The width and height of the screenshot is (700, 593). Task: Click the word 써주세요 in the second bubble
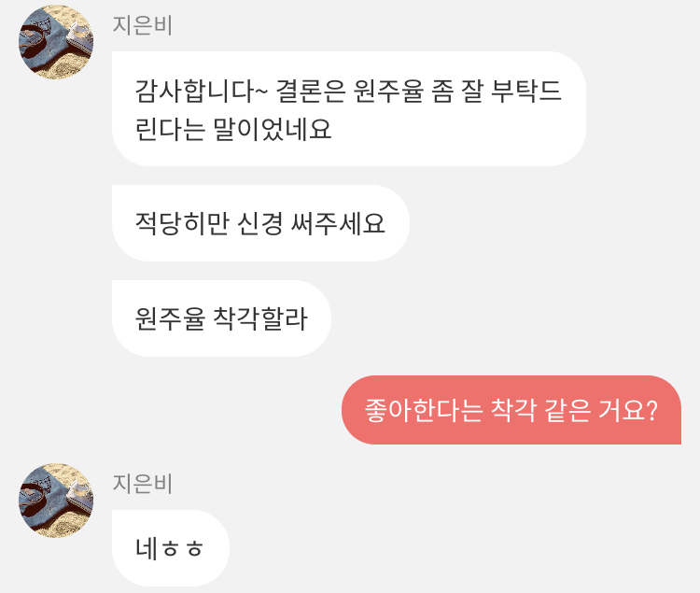pyautogui.click(x=338, y=223)
